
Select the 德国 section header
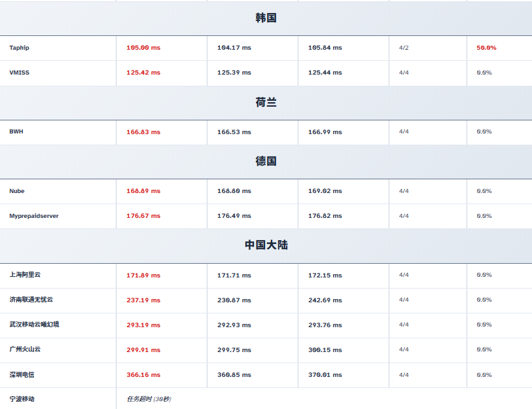point(266,161)
